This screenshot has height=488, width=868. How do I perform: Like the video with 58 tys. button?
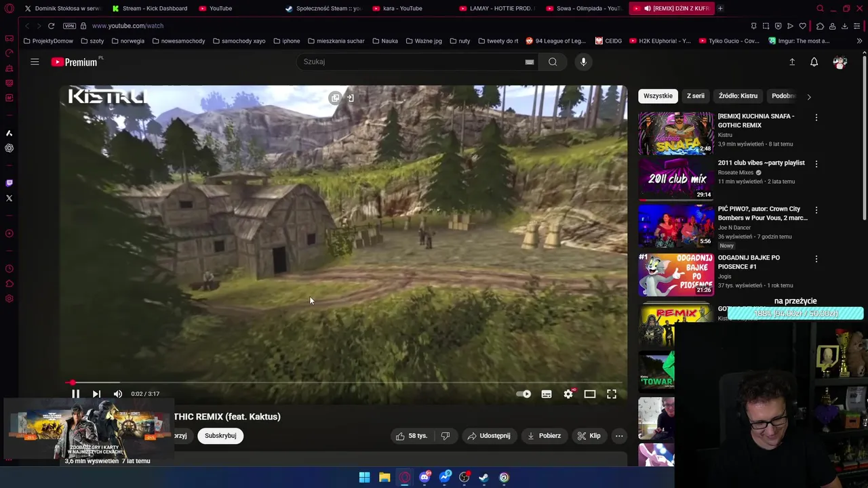412,436
